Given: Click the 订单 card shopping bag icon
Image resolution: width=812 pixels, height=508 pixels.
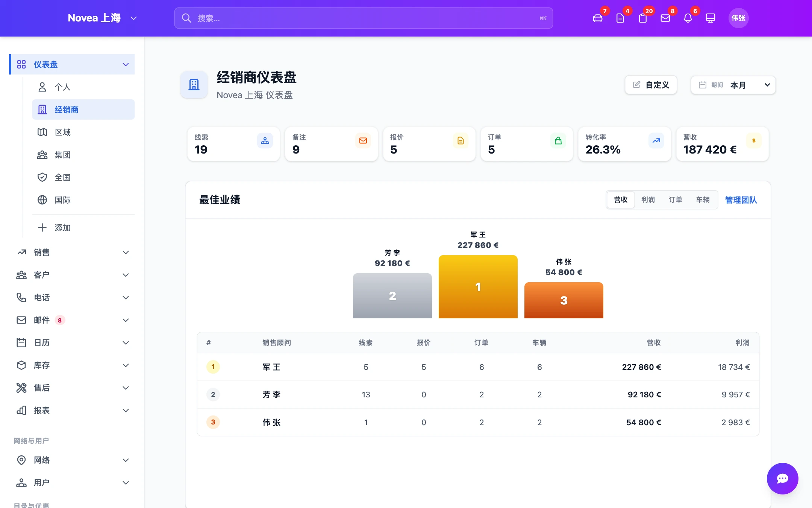Looking at the screenshot, I should (x=558, y=141).
